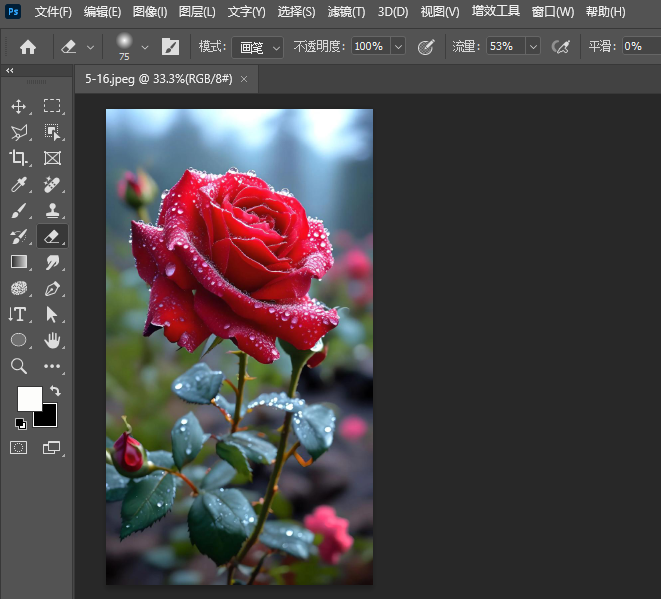The image size is (661, 599).
Task: Select the Zoom tool
Action: 19,366
